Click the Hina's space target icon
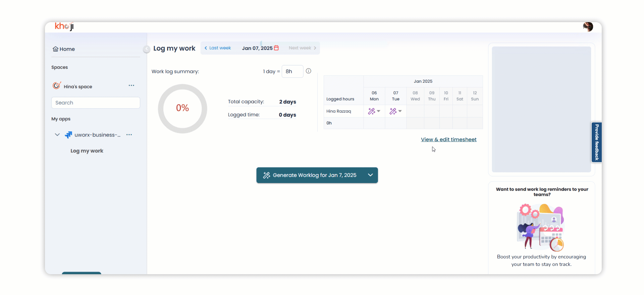Screen dimensions: 644x295 click(57, 86)
